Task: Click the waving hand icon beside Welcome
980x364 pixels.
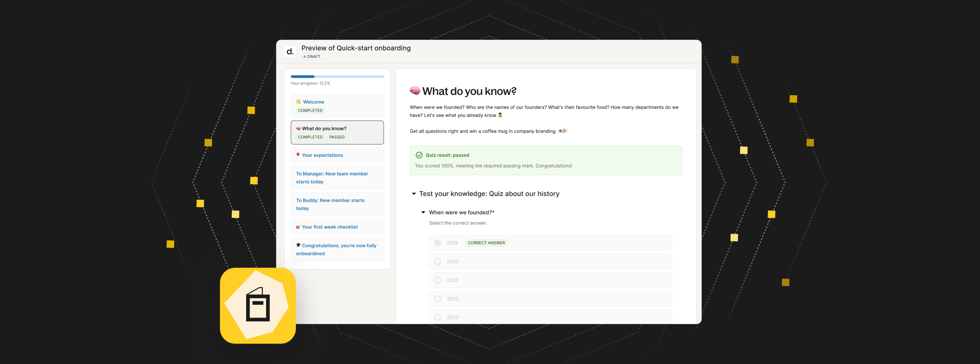Action: point(299,102)
